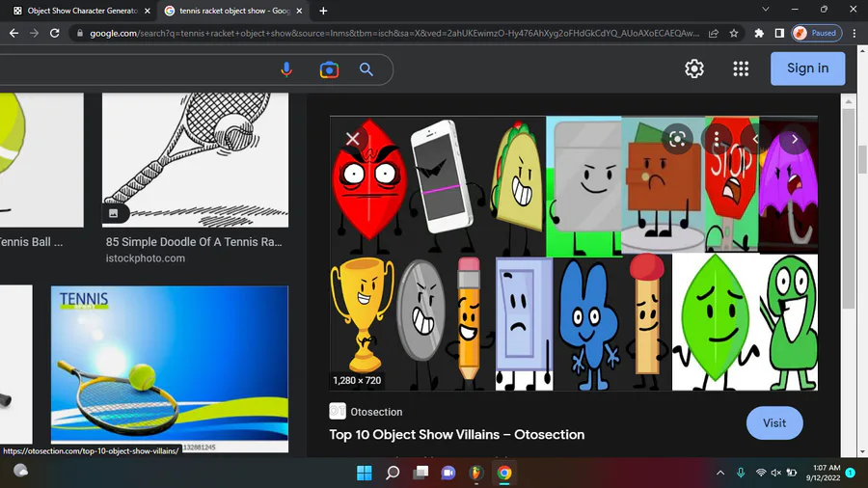Go back to the previous page

[14, 33]
